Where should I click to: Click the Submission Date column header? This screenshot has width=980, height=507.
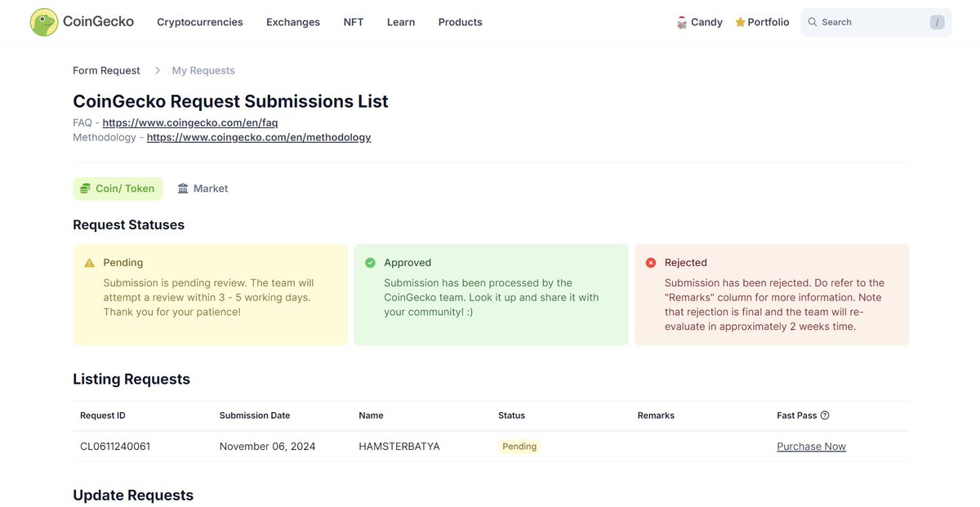click(x=255, y=416)
